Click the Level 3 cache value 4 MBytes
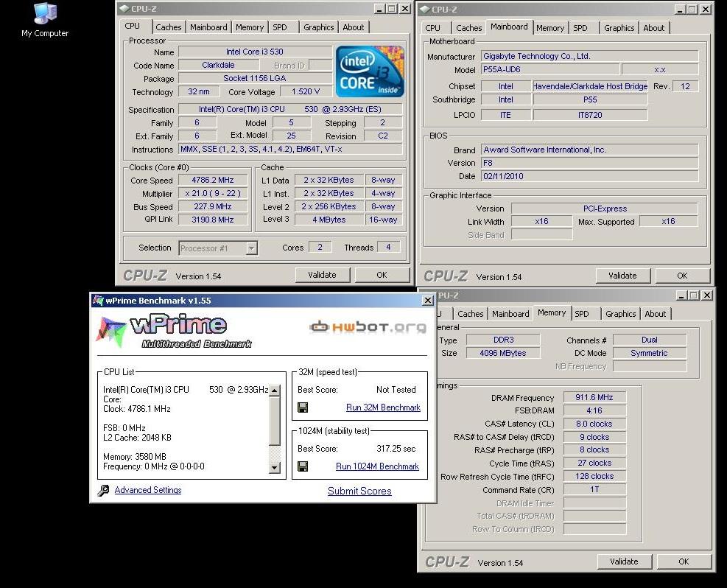 click(x=329, y=220)
